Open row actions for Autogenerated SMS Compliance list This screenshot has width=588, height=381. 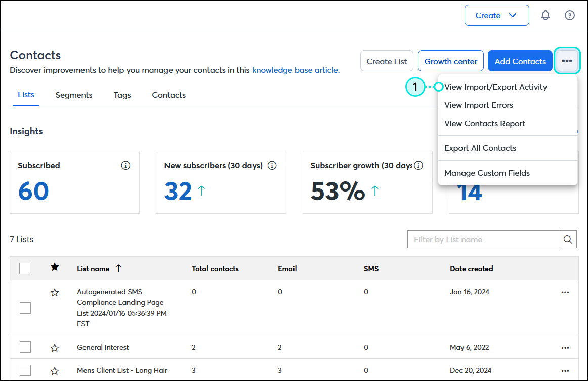[x=565, y=292]
